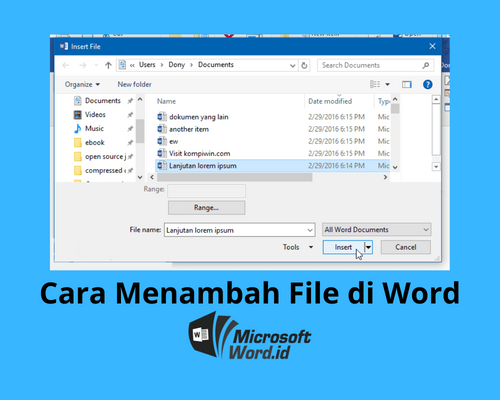
Task: Unpin ebook using its pin icon
Action: (130, 143)
